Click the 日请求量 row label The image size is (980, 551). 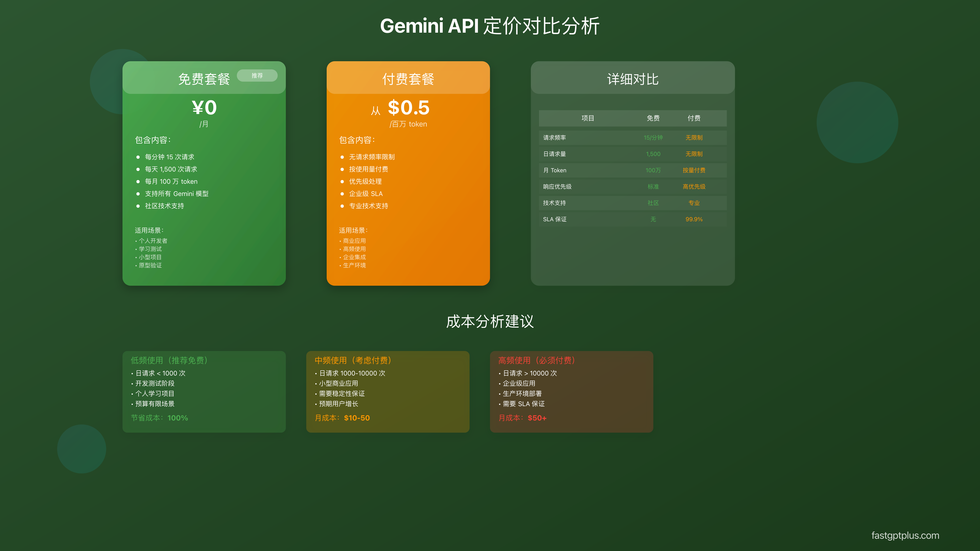554,154
